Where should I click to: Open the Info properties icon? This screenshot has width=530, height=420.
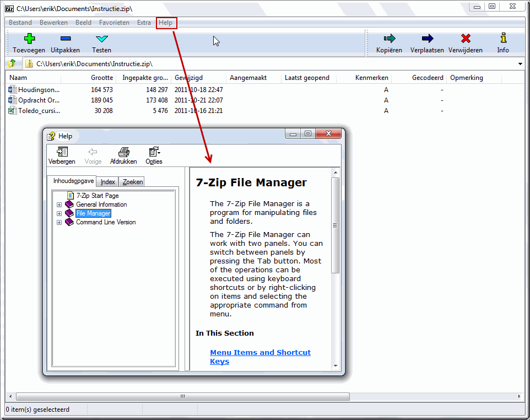pyautogui.click(x=504, y=38)
